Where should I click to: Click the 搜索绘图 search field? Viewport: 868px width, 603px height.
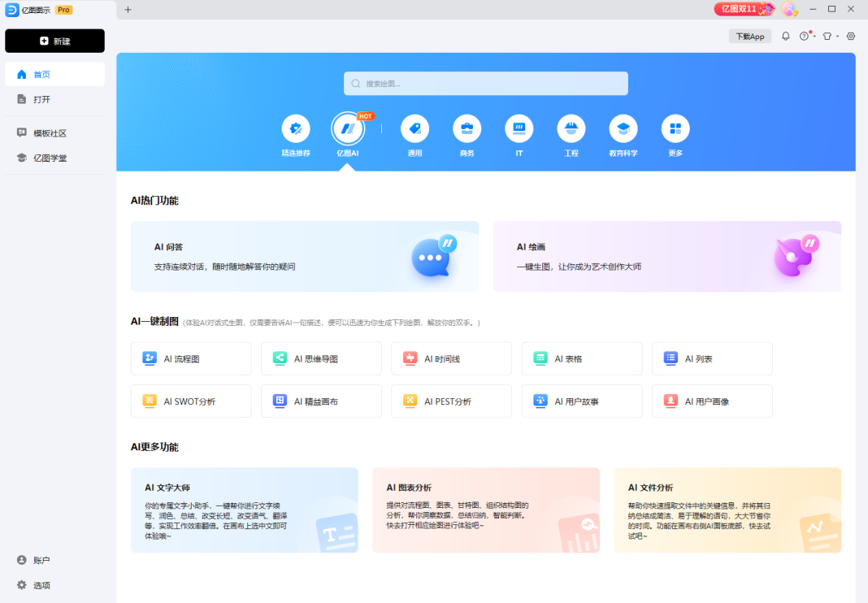pos(485,83)
